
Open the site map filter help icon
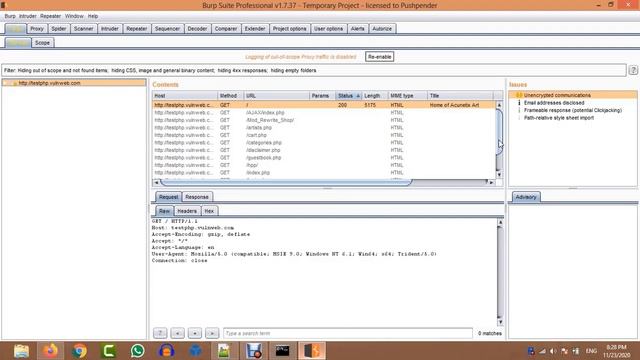pyautogui.click(x=633, y=70)
